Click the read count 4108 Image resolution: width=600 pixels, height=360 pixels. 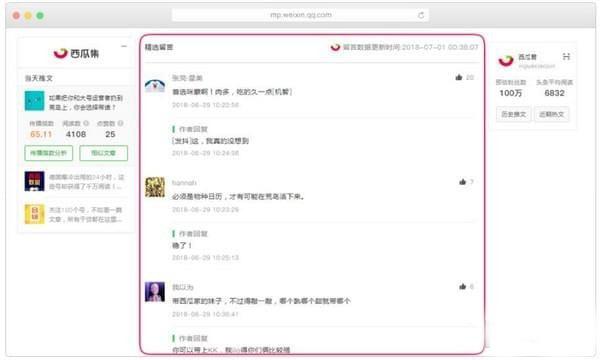pos(76,134)
